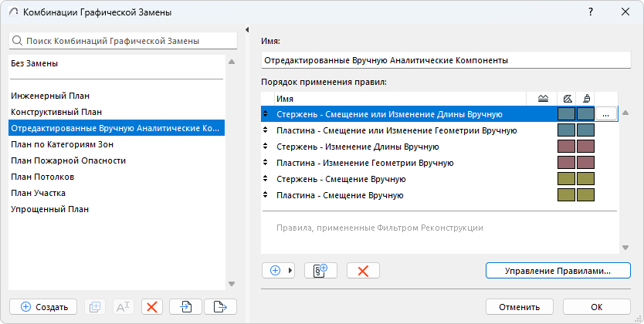Click the create new rule icon

pyautogui.click(x=321, y=270)
